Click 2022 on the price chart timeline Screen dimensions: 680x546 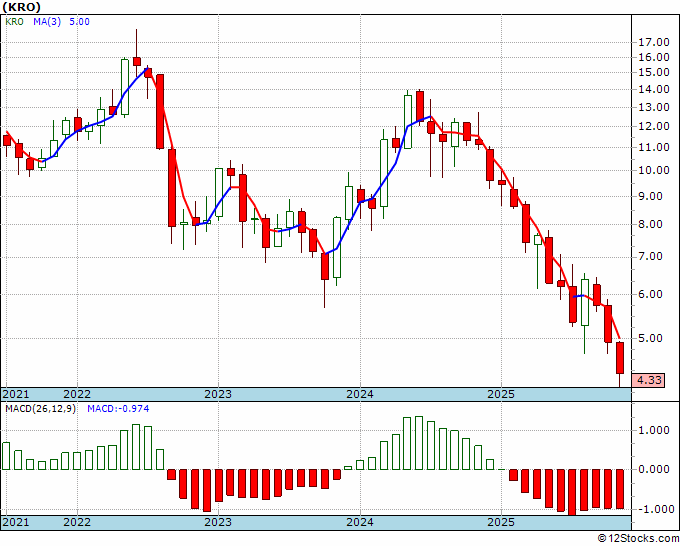tap(77, 394)
